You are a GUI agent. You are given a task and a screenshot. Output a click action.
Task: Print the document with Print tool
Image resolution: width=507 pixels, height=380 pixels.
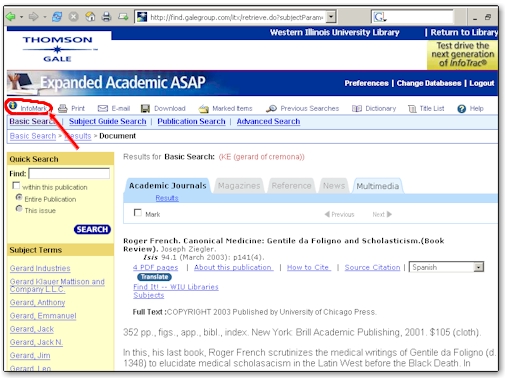pyautogui.click(x=71, y=108)
